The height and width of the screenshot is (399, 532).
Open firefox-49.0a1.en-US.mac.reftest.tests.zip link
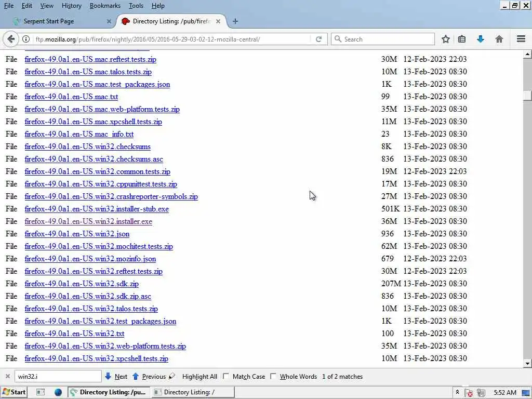tap(90, 59)
